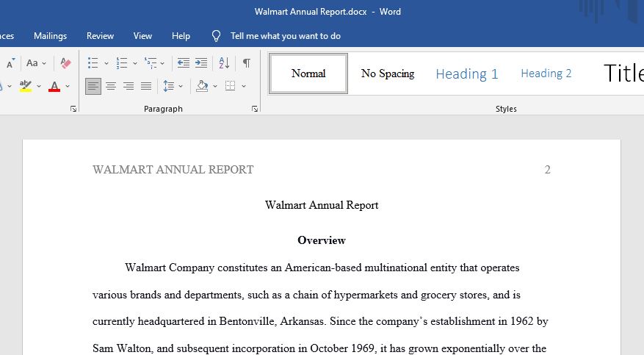The width and height of the screenshot is (644, 355).
Task: Switch to the View tab
Action: [x=142, y=36]
